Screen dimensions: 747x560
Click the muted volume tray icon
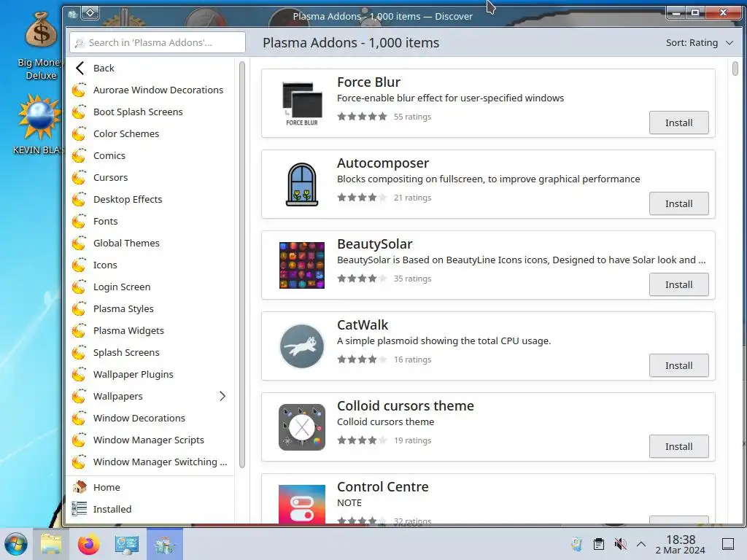[x=620, y=544]
